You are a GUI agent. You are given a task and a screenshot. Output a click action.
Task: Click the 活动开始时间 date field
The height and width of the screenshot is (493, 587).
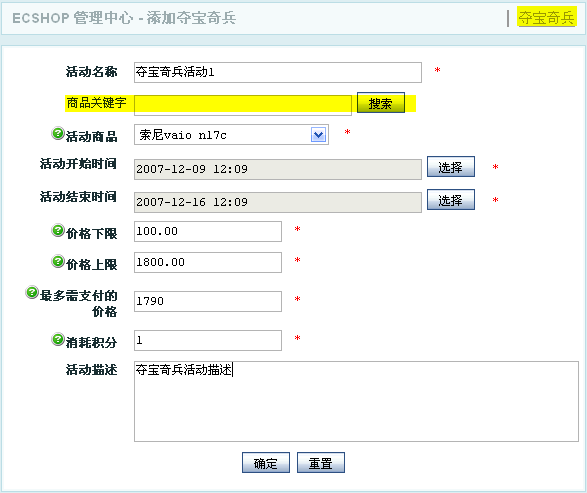coord(278,169)
